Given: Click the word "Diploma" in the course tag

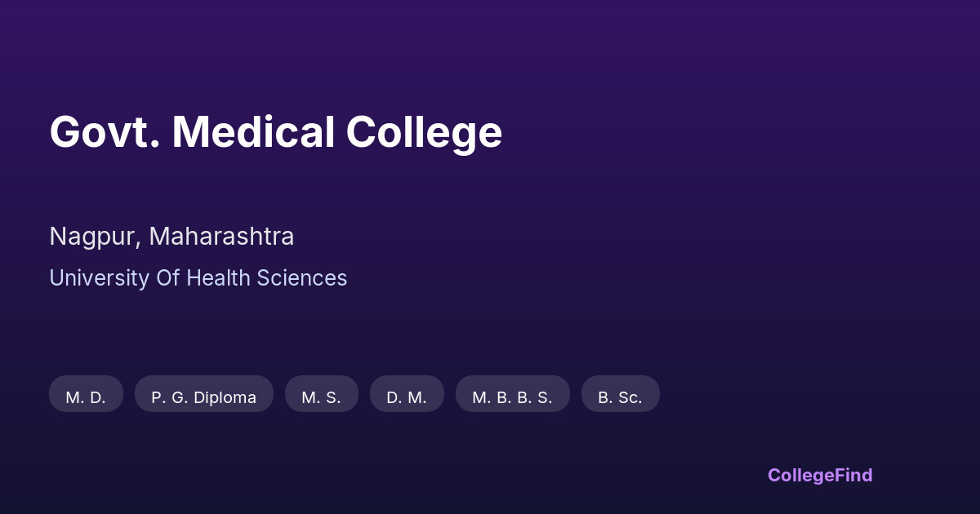Looking at the screenshot, I should (x=225, y=397).
